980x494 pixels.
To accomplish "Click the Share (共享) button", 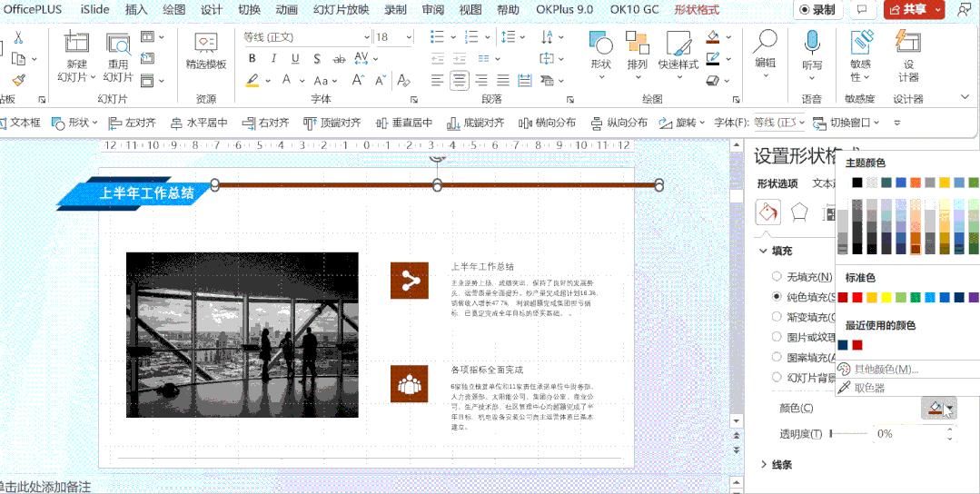I will (915, 10).
